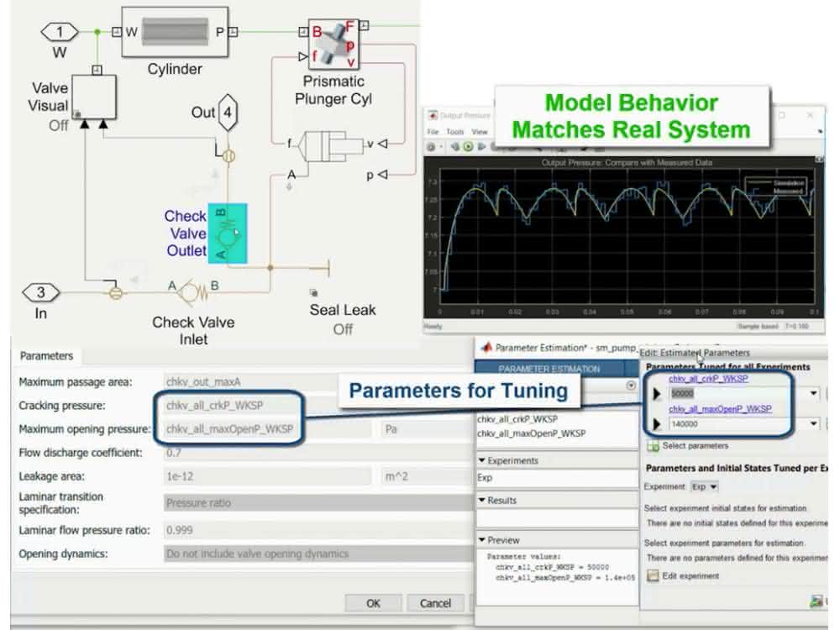Screen dimensions: 840x630
Task: Click the Leakage area 1e-12 field
Action: pos(267,476)
